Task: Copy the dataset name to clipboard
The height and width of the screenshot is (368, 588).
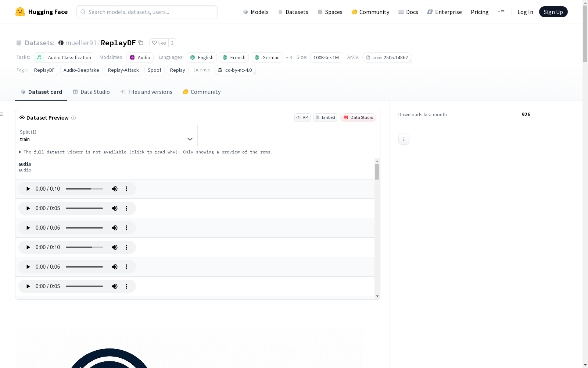Action: coord(141,43)
